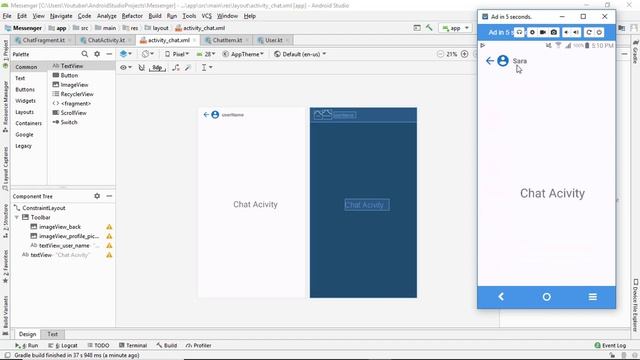640x360 pixels.
Task: Open the File menu
Action: tap(7, 16)
